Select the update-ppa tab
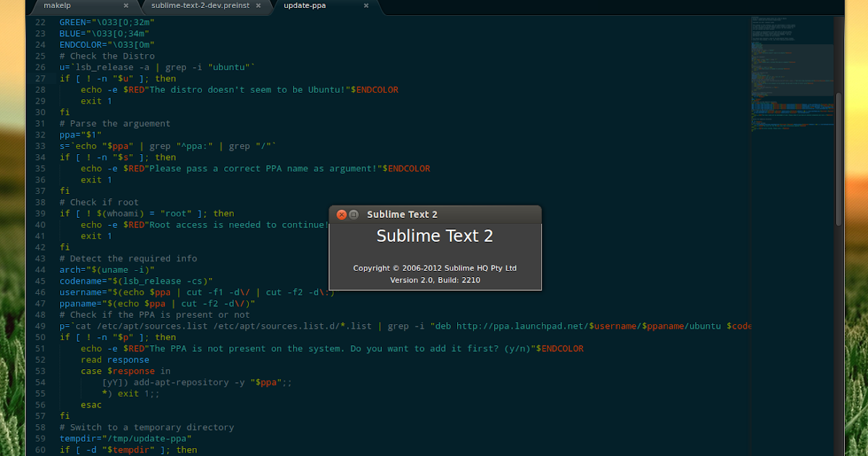The height and width of the screenshot is (456, 868). point(304,4)
